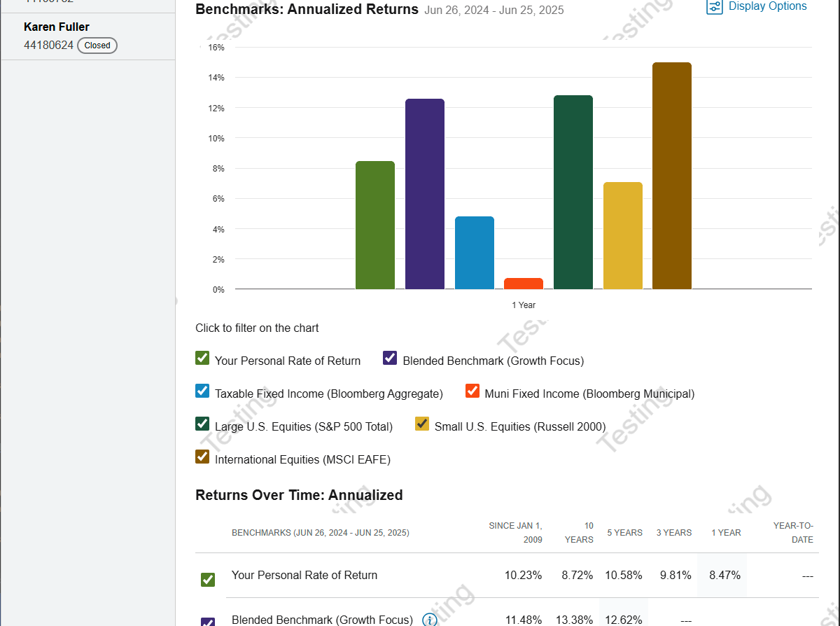Open Display Options settings icon
Image resolution: width=840 pixels, height=626 pixels.
[714, 6]
